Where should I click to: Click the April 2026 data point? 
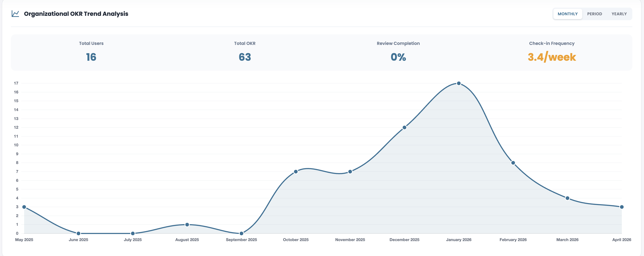[x=622, y=207]
